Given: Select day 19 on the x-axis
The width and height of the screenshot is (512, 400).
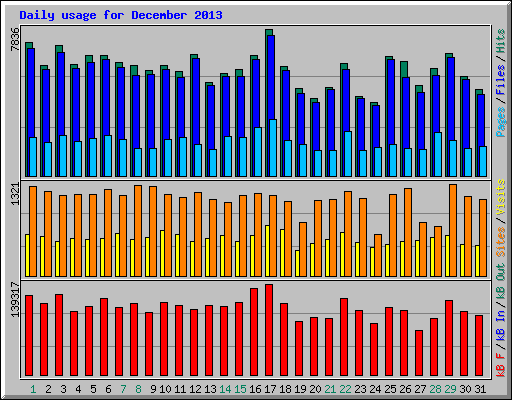Looking at the screenshot, I should [300, 389].
